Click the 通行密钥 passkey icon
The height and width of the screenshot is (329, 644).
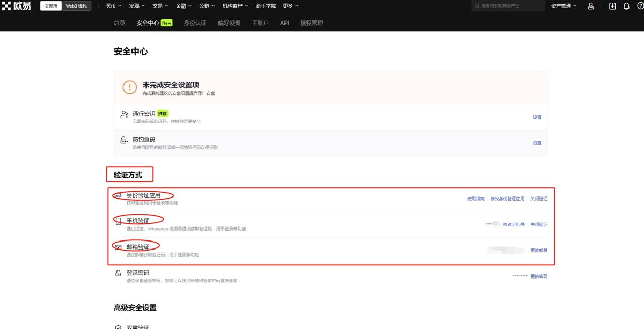point(123,114)
